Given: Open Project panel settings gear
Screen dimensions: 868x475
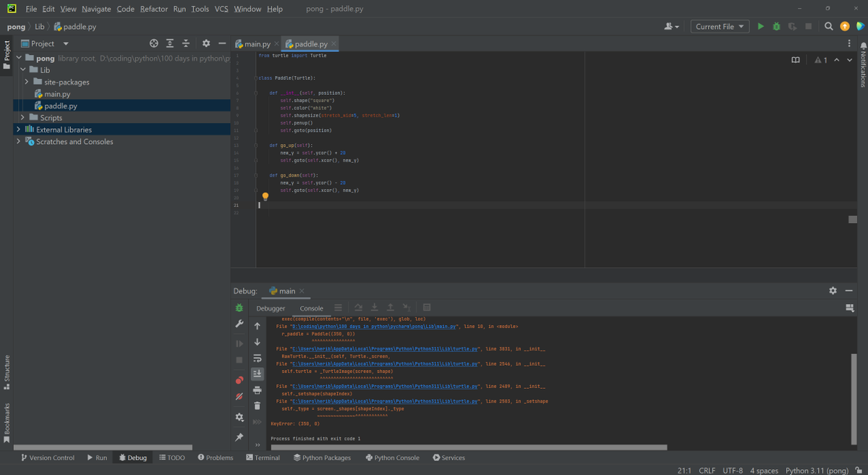Looking at the screenshot, I should 206,43.
